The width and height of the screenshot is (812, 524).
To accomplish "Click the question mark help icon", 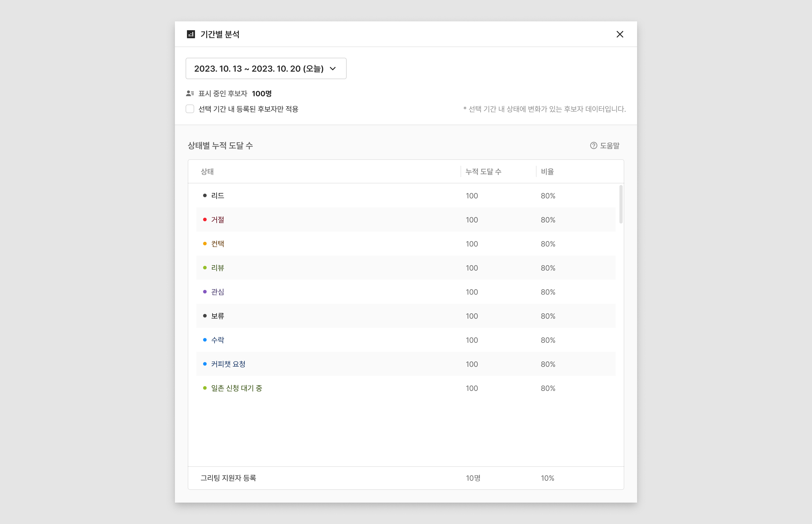I will tap(593, 146).
